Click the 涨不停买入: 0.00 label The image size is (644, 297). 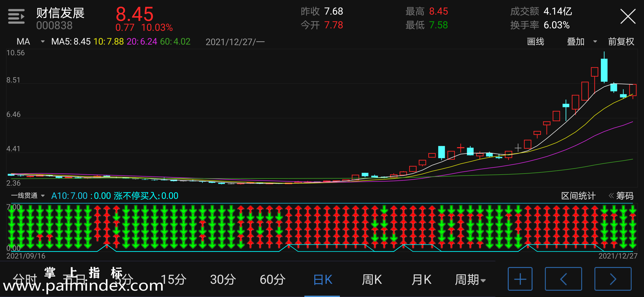pyautogui.click(x=146, y=196)
